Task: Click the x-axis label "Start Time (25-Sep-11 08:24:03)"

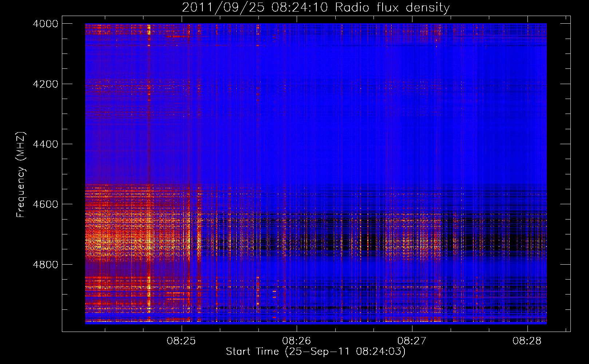Action: coord(316,352)
